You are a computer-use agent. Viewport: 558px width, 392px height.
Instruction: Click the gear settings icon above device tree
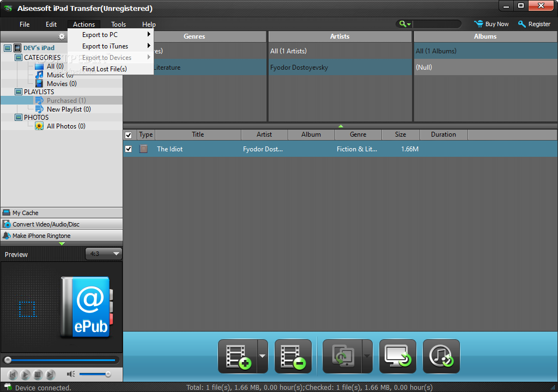[x=62, y=36]
